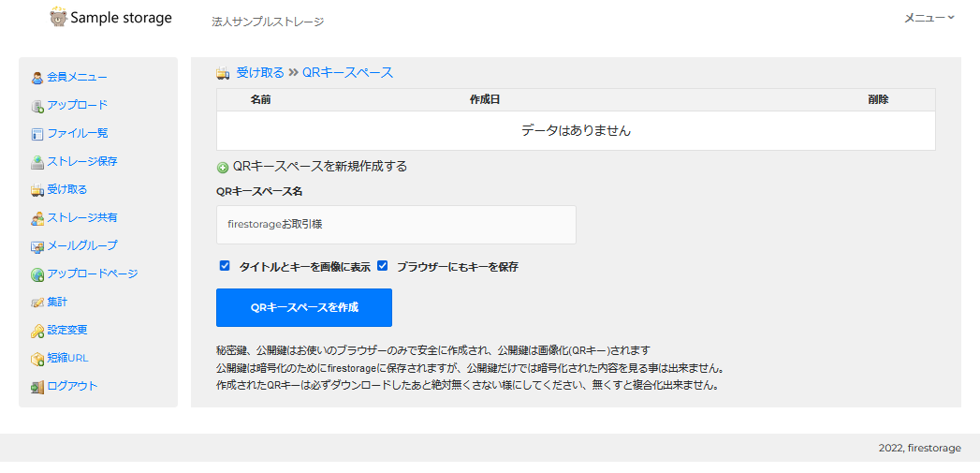Click the 会員メニュー person icon

click(37, 78)
